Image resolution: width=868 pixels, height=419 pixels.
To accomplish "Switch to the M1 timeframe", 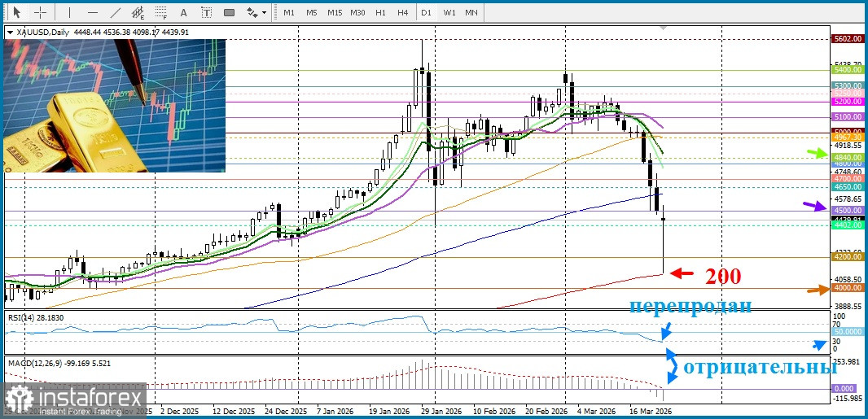I will pyautogui.click(x=289, y=12).
